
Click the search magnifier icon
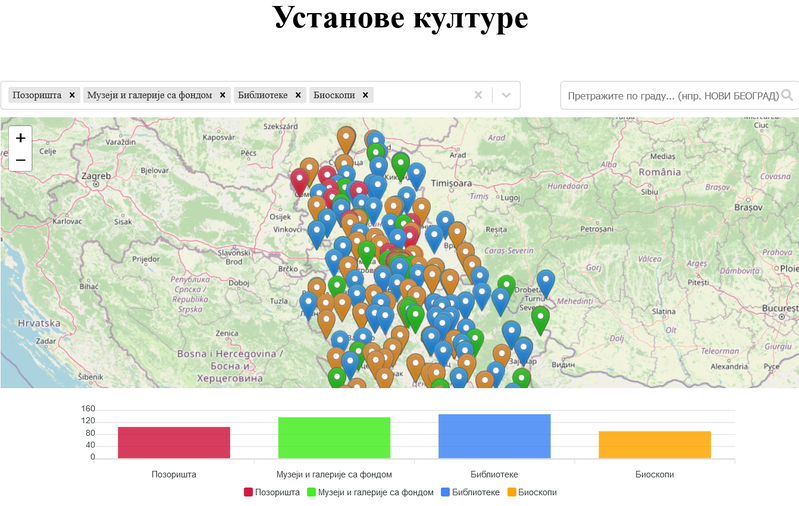coord(787,95)
